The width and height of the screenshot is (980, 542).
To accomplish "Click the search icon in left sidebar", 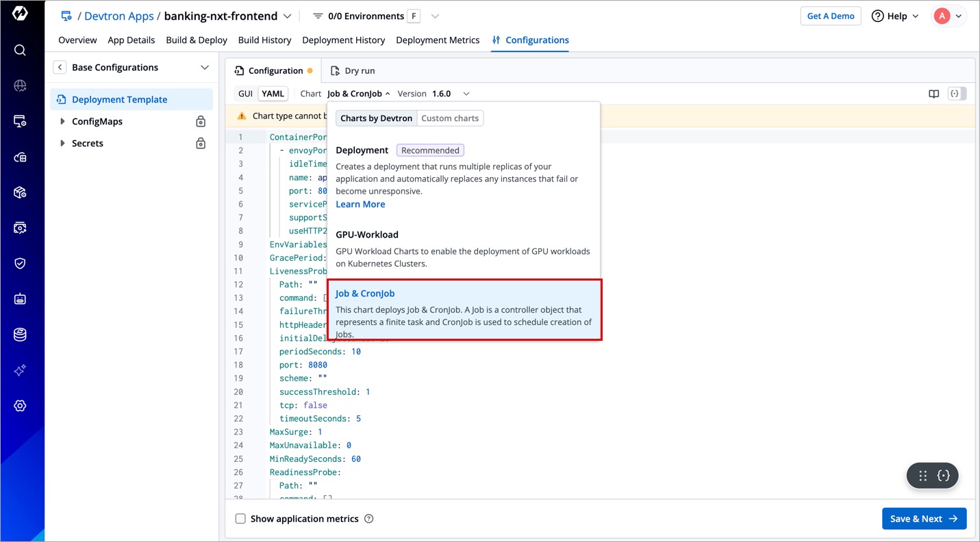I will 20,50.
